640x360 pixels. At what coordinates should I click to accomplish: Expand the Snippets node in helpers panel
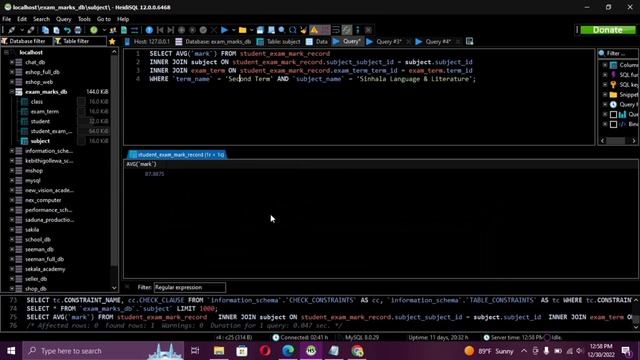point(604,95)
